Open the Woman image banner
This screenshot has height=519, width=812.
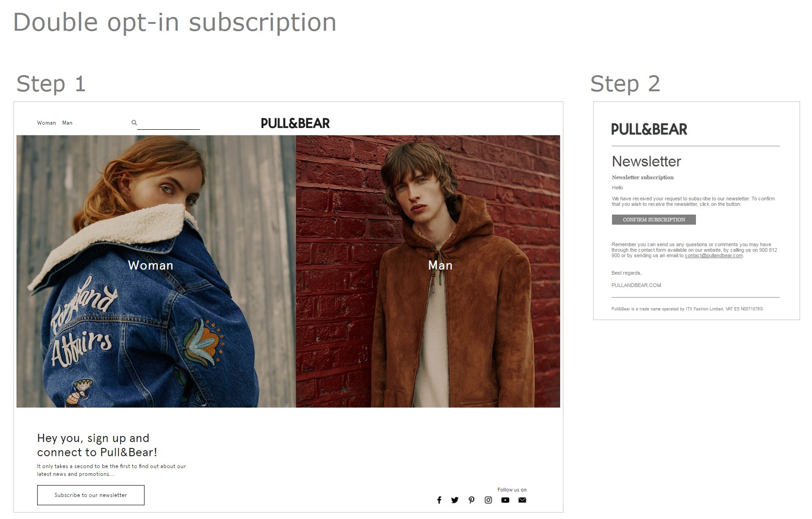click(x=156, y=271)
